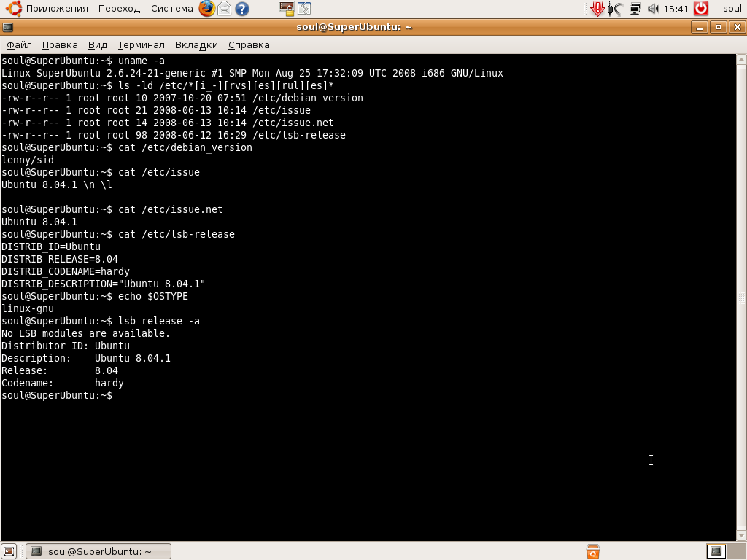
Task: Maximize the terminal window
Action: 719,27
